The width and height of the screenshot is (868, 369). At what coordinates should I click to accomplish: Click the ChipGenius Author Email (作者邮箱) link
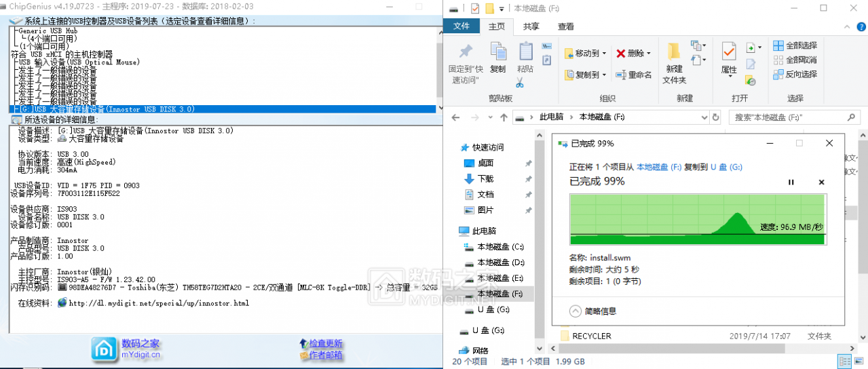[321, 355]
